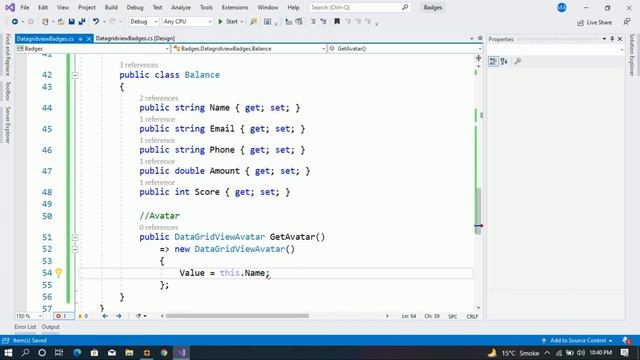Click the horizontal scrollbar thumb in editor
The image size is (640, 360).
tap(237, 316)
